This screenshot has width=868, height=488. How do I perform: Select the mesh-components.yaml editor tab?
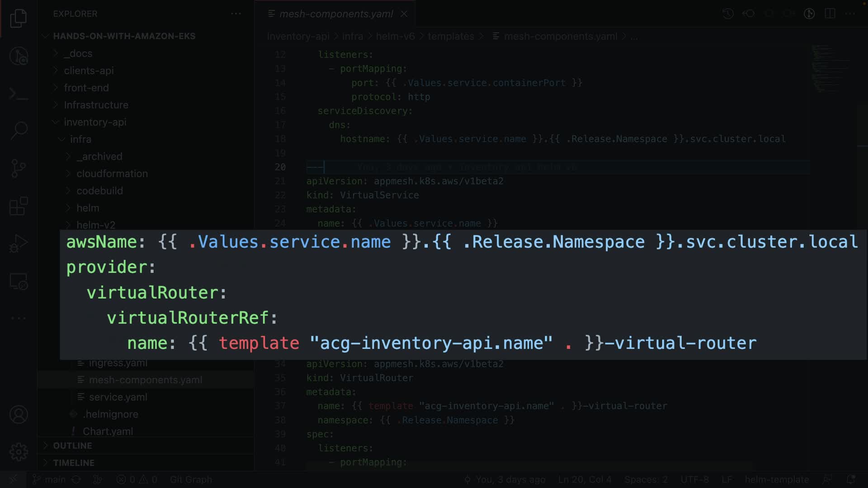point(335,14)
